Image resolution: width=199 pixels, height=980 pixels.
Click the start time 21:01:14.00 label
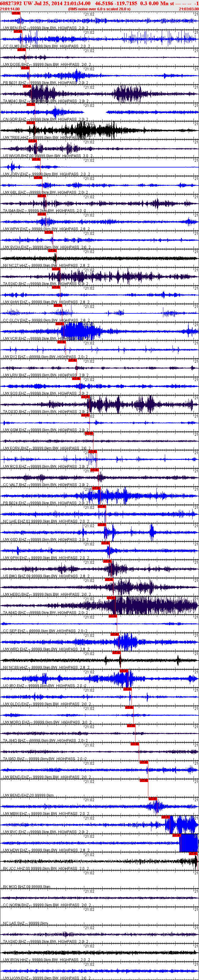[10, 9]
